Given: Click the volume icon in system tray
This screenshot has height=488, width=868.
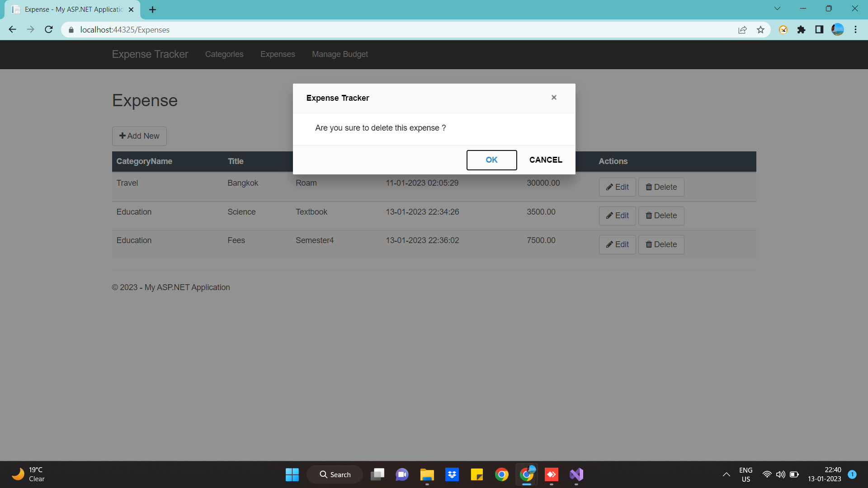Looking at the screenshot, I should [x=781, y=474].
